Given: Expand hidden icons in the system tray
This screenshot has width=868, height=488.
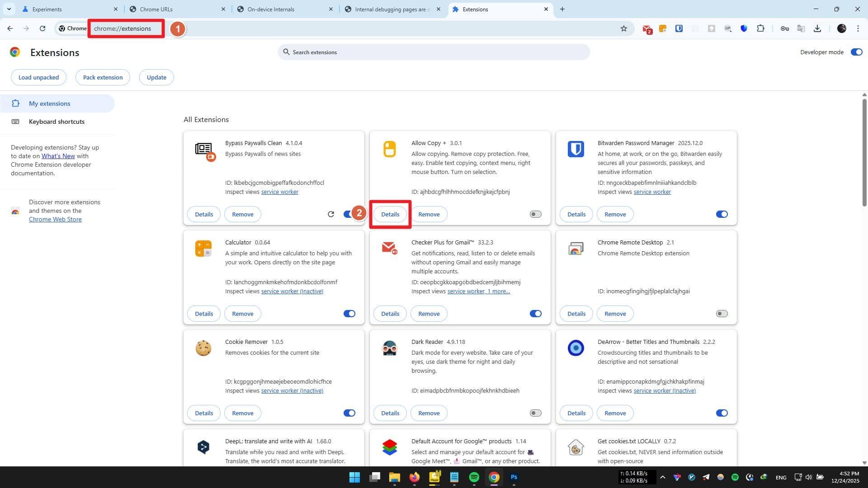Looking at the screenshot, I should click(x=663, y=477).
